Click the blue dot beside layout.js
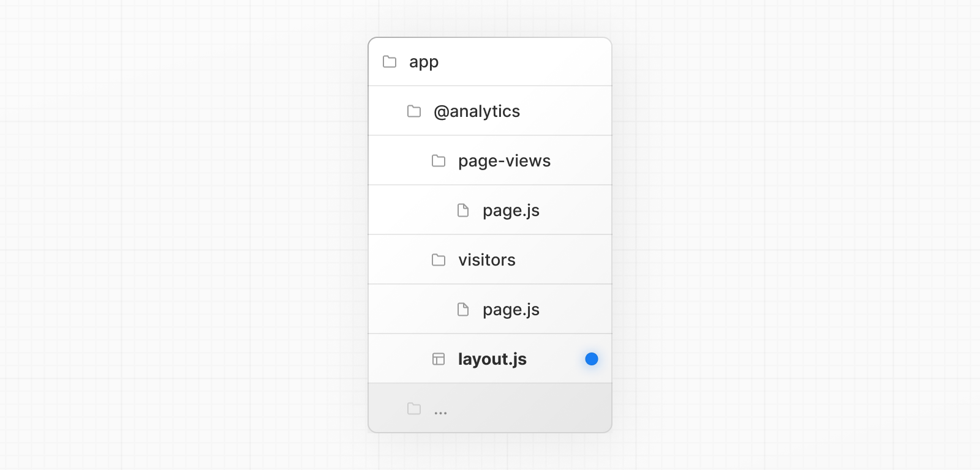Viewport: 980px width, 470px height. [592, 359]
